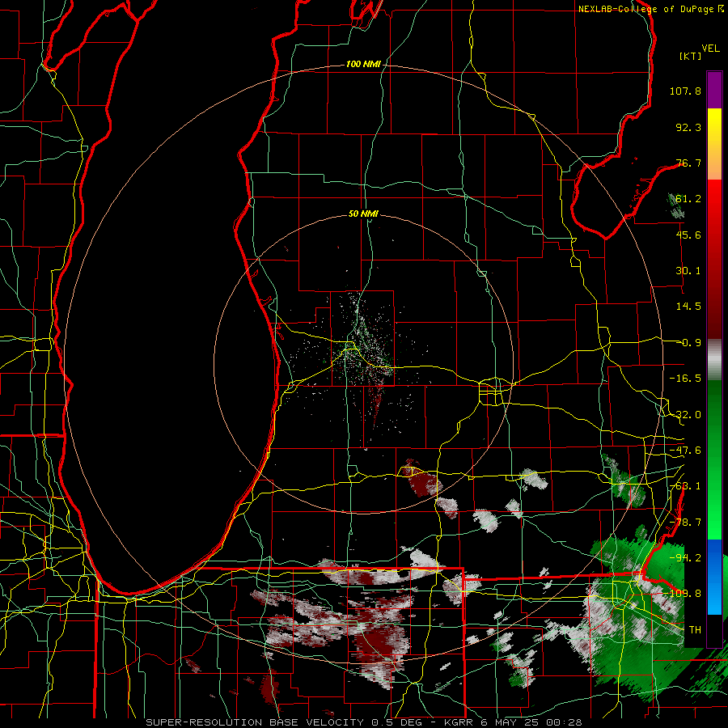Click the 14.5 legend value
728x728 pixels.
click(688, 307)
